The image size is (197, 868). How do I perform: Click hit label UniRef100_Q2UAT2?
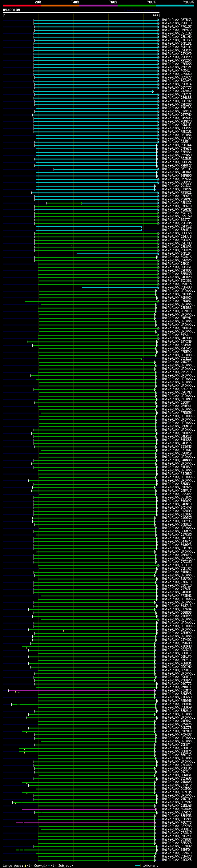177,749
